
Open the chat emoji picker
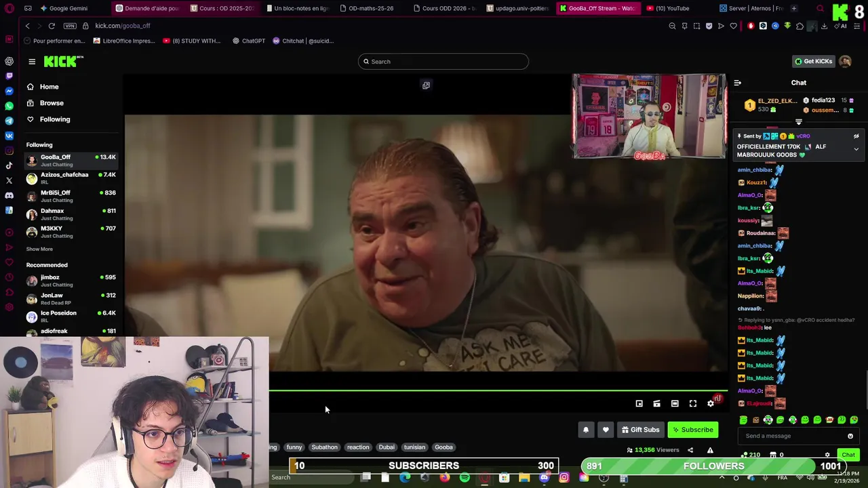(x=850, y=436)
